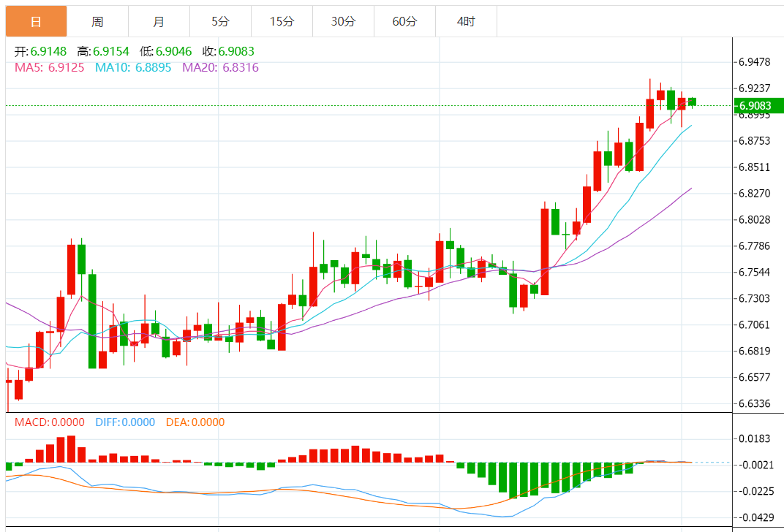Click the 6.8753 price axis label
This screenshot has height=532, width=784.
click(755, 141)
